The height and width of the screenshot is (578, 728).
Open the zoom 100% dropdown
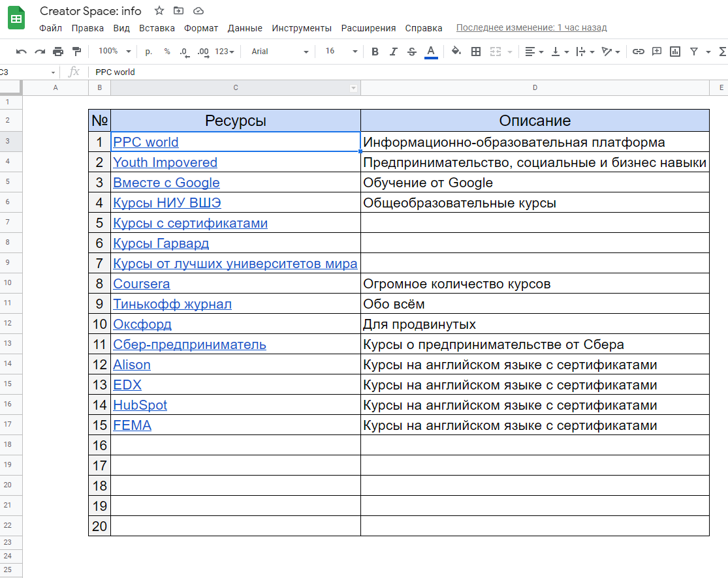pos(115,51)
